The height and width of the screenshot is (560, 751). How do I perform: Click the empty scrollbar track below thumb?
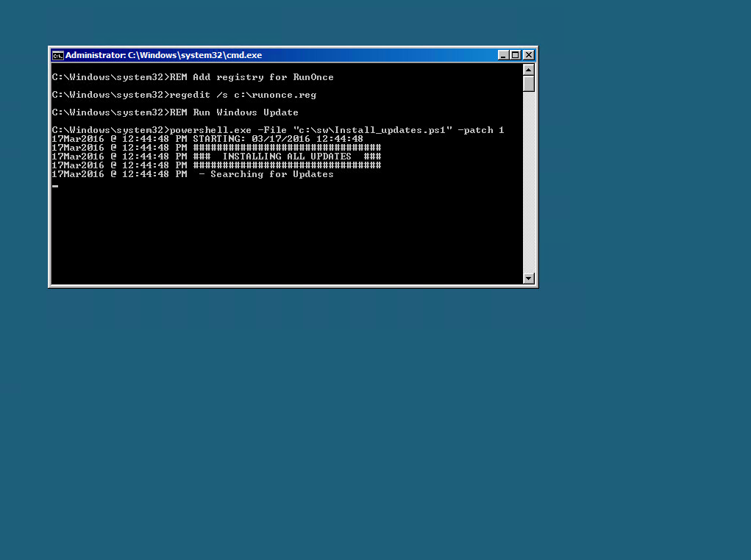tap(528, 182)
